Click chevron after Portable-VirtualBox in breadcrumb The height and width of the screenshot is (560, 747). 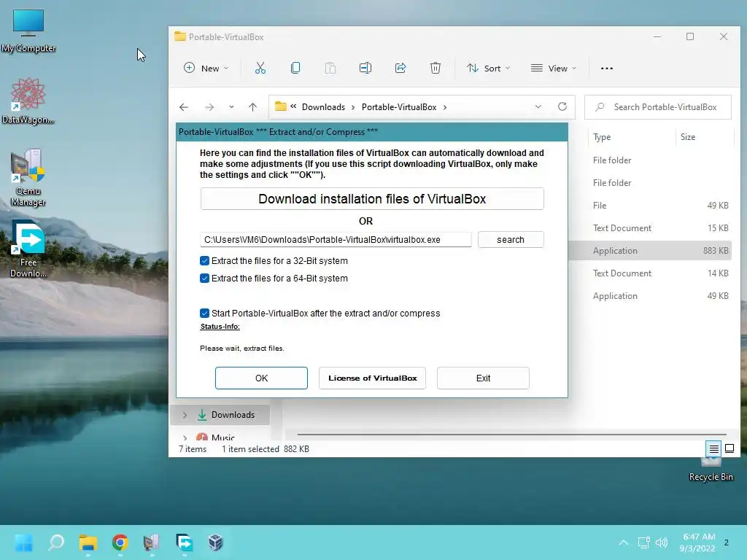pos(445,107)
